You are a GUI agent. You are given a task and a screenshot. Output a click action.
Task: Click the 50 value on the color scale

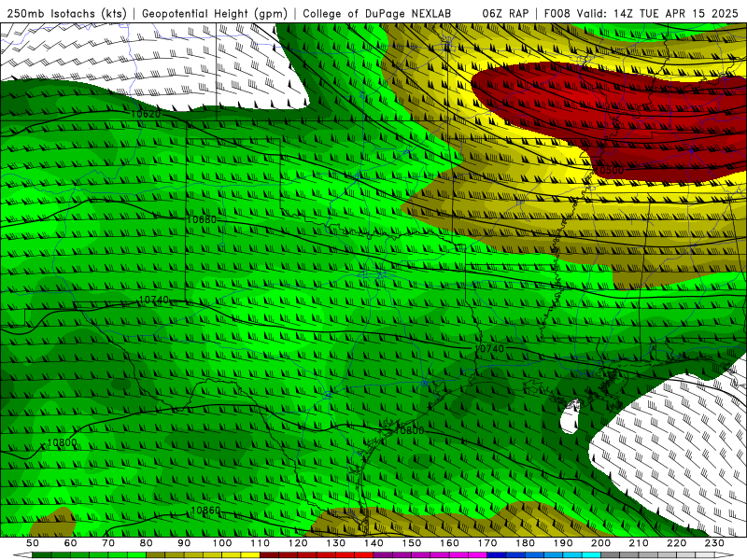tap(33, 543)
